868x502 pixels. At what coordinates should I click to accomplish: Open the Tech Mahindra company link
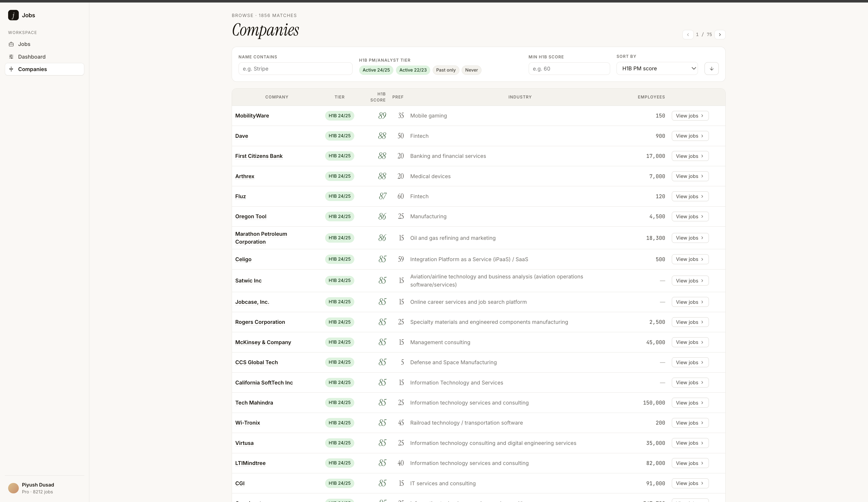tap(254, 403)
